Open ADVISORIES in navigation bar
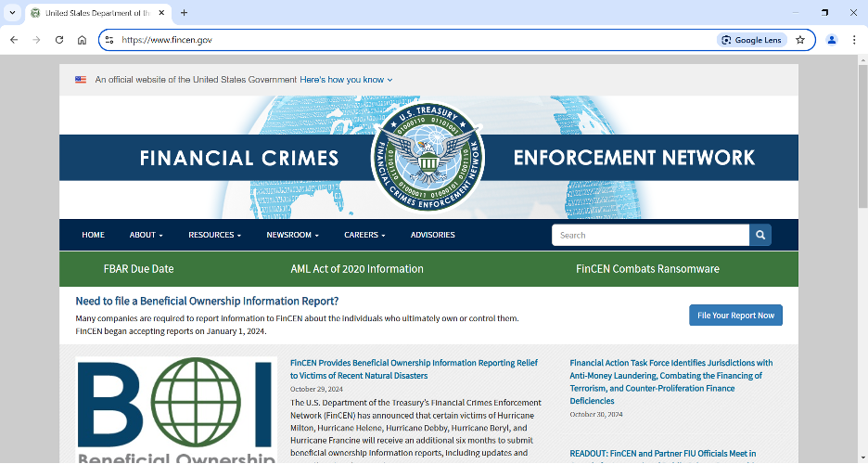This screenshot has height=464, width=868. pos(433,235)
